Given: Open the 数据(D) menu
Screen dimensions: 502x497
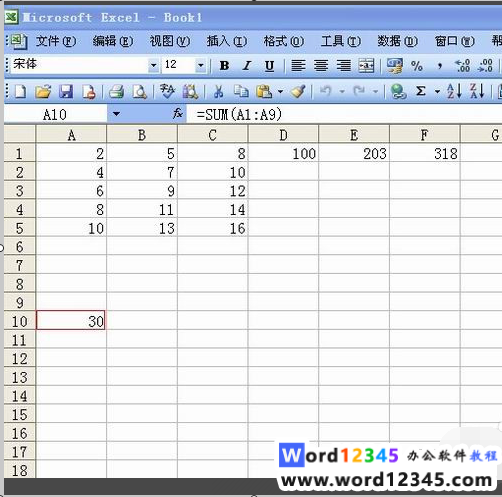Looking at the screenshot, I should coord(398,41).
